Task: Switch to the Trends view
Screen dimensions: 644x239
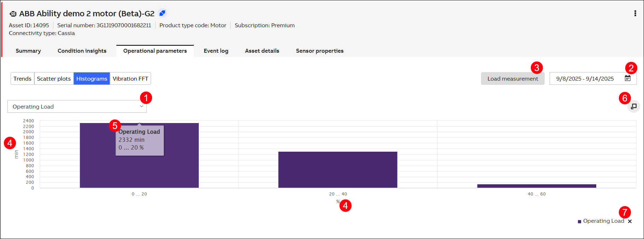Action: tap(23, 78)
